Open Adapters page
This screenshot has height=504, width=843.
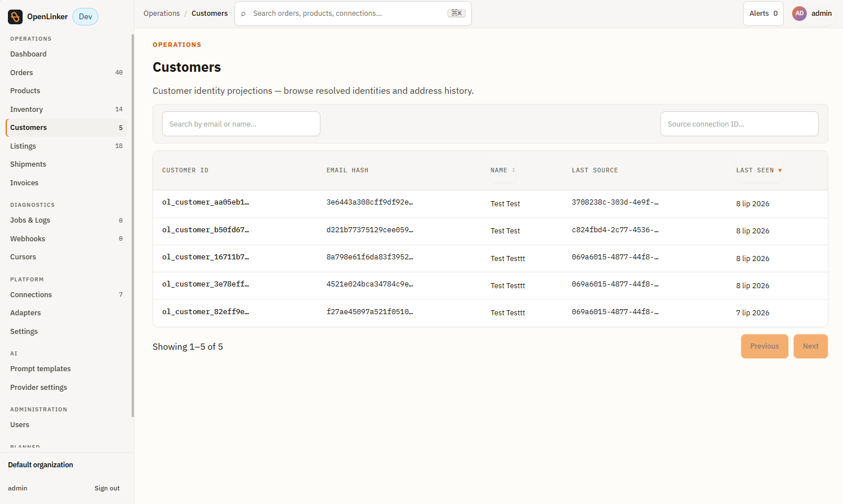click(x=67, y=313)
